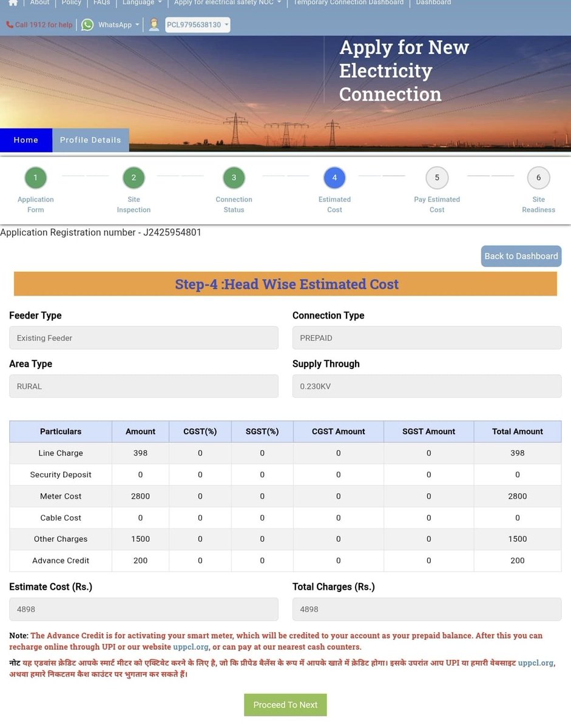Open the Language dropdown menu

tap(142, 3)
